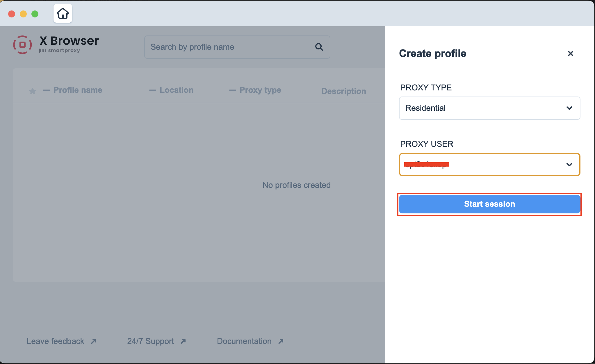Sort by Profile name column
Image resolution: width=595 pixels, height=364 pixels.
78,90
